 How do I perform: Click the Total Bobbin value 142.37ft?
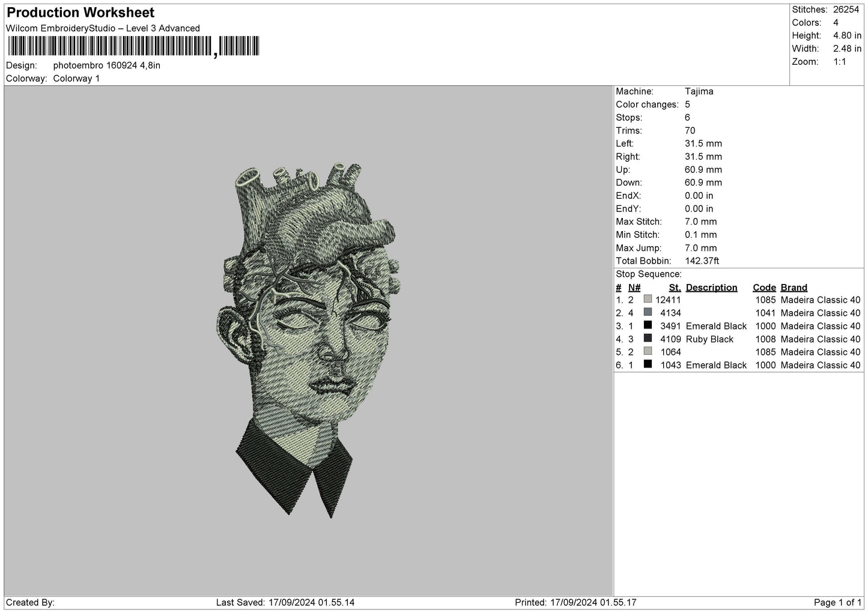coord(702,261)
